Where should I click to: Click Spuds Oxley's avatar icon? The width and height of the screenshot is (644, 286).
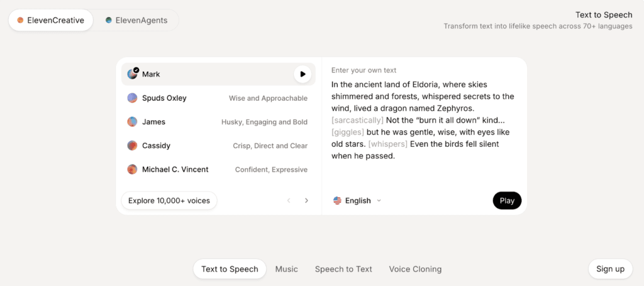point(132,98)
